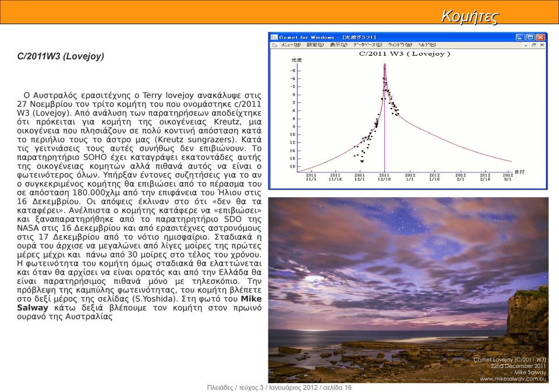Screen dimensions: 559x392
Task: Open the ヘルプ(H) menu
Action: point(427,45)
